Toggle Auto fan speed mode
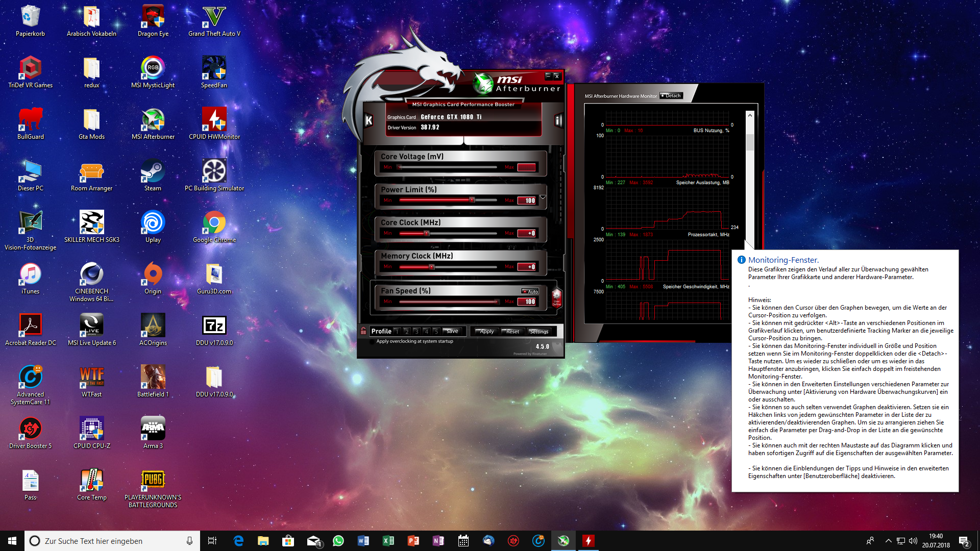 [530, 291]
